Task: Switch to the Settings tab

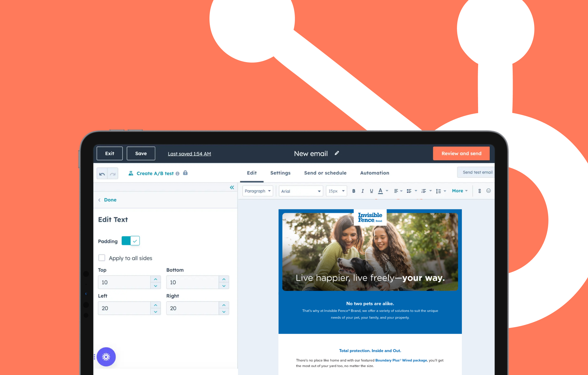Action: coord(280,173)
